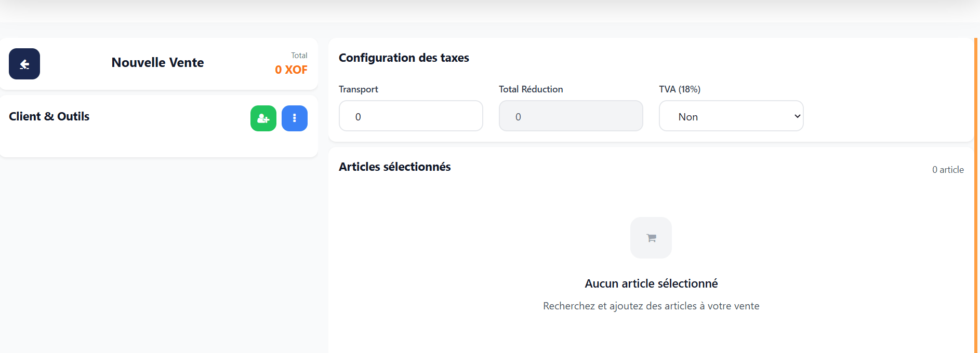Image resolution: width=980 pixels, height=353 pixels.
Task: Switch to the Client & Outils section
Action: pos(49,116)
